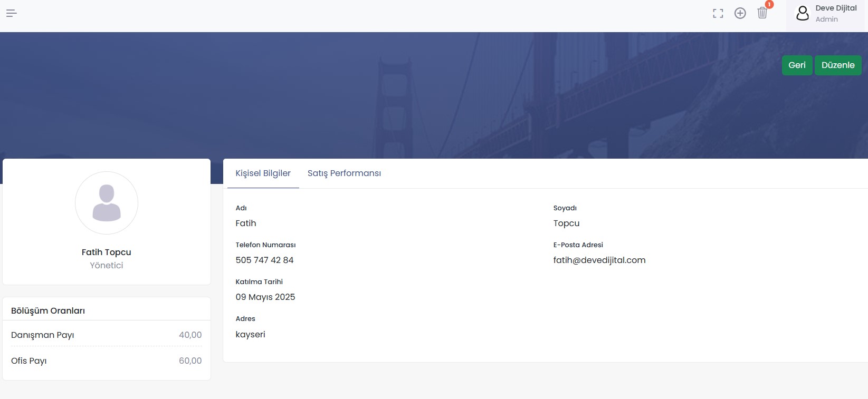868x399 pixels.
Task: Click the plus circle add icon
Action: (740, 14)
